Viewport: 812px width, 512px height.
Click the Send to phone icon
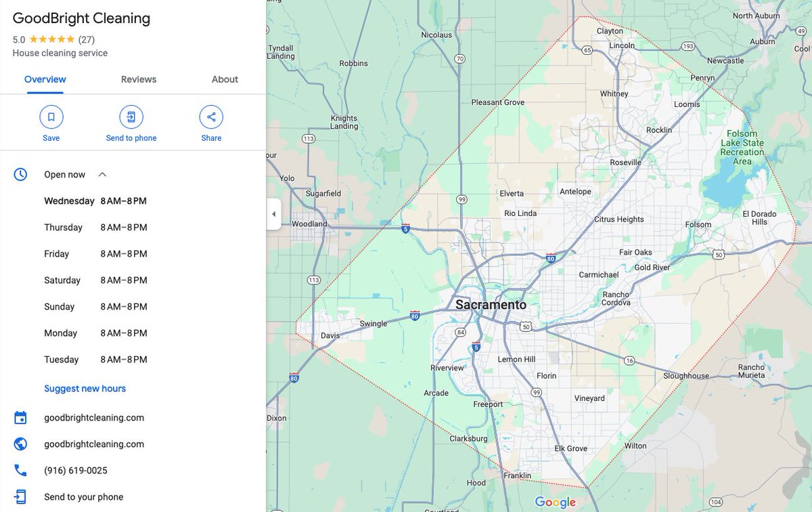click(x=131, y=117)
